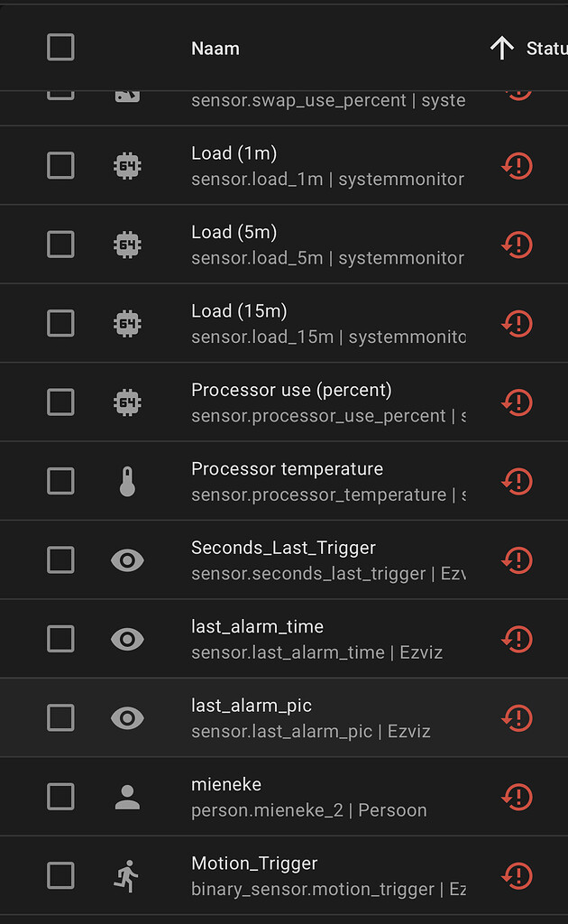568x924 pixels.
Task: Click the eye icon for last_alarm_pic
Action: click(x=127, y=717)
